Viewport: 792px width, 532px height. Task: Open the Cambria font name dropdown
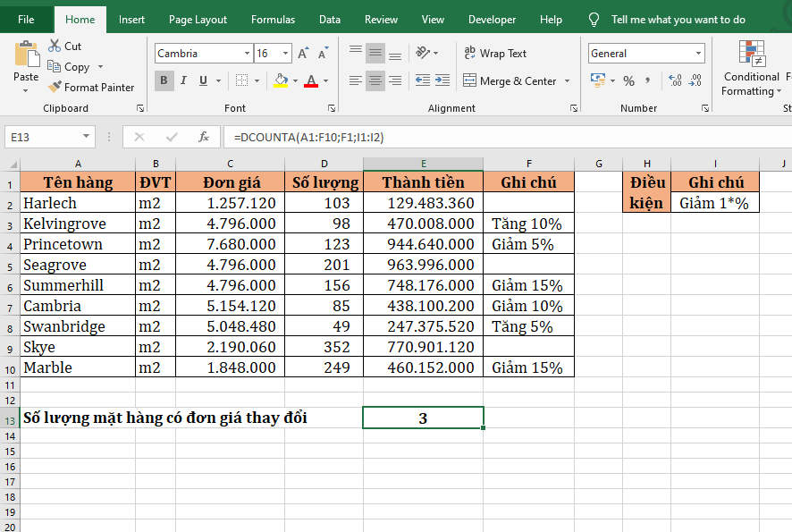coord(247,54)
